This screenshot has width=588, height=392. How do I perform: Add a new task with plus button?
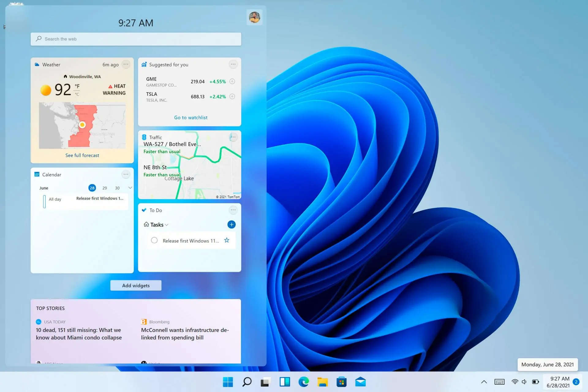tap(232, 224)
